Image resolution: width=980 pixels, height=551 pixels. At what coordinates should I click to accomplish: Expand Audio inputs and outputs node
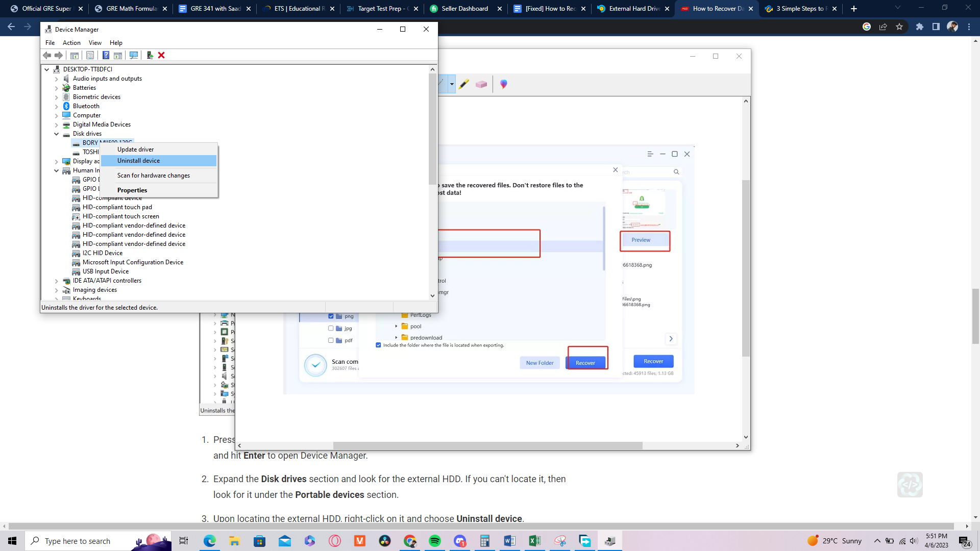[x=57, y=79]
